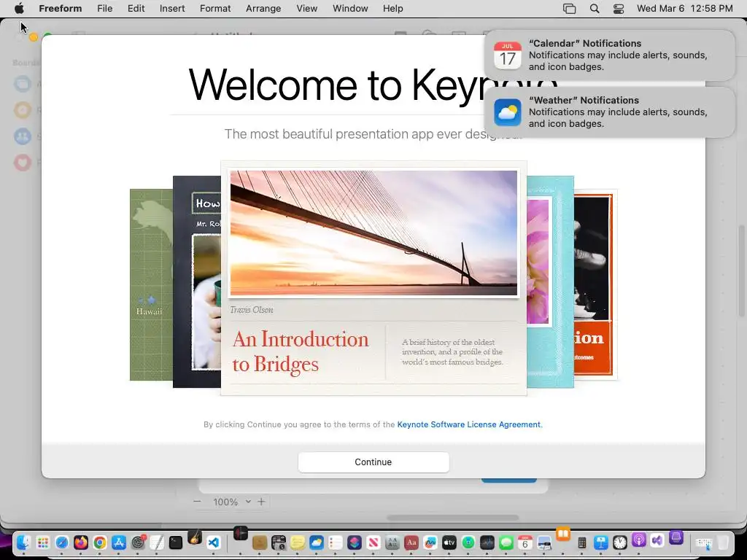
Task: Open the File menu
Action: tap(105, 9)
